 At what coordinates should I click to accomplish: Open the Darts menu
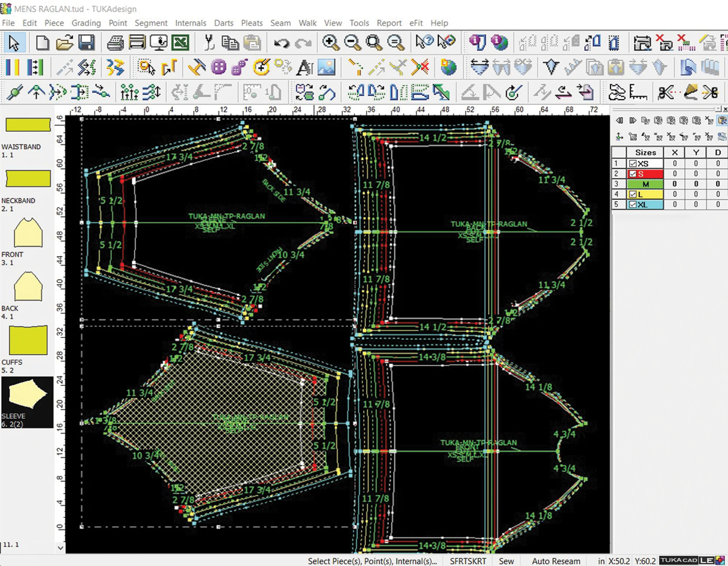click(x=223, y=23)
